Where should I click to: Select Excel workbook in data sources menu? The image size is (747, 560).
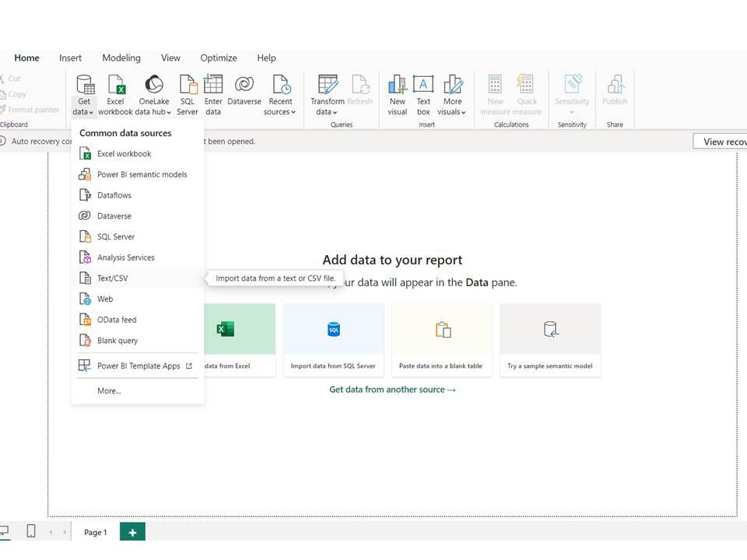(x=137, y=154)
